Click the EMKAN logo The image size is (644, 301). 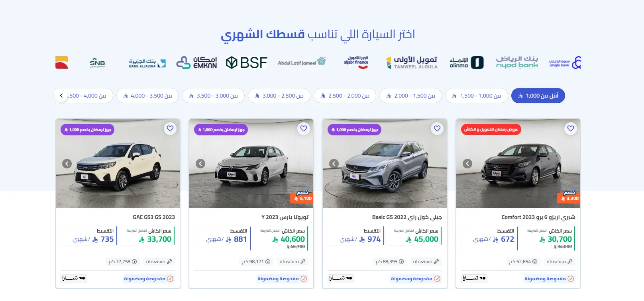(197, 62)
